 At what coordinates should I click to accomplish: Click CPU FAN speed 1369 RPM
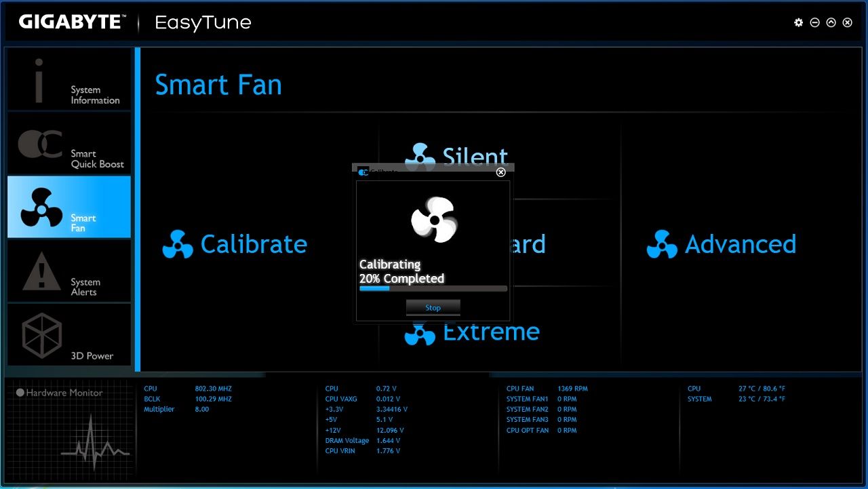572,389
